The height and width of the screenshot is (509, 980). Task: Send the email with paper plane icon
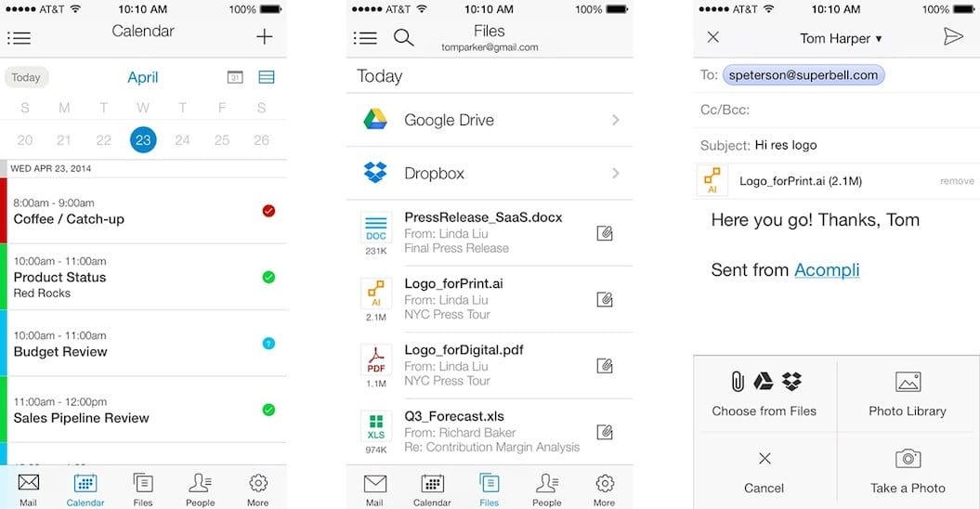pyautogui.click(x=953, y=37)
